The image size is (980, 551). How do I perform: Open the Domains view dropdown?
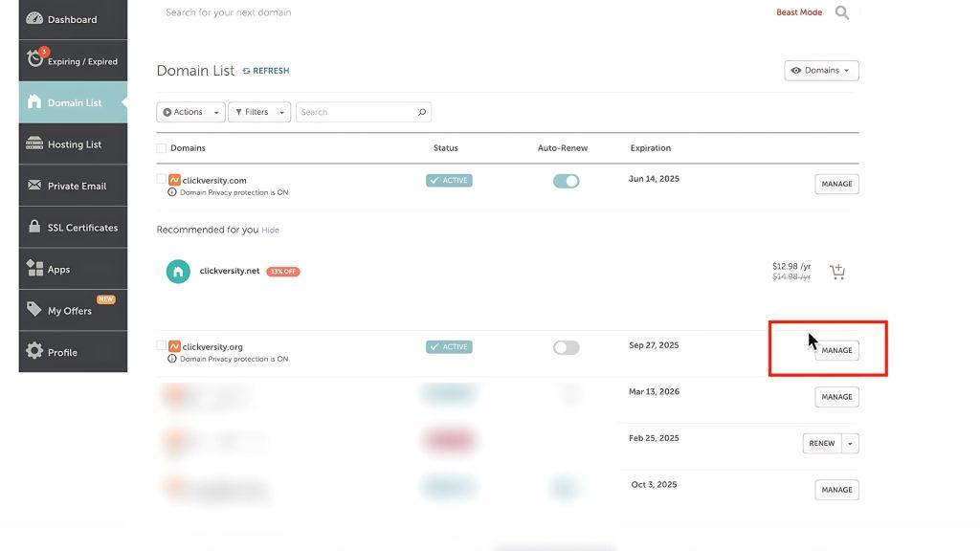[821, 71]
